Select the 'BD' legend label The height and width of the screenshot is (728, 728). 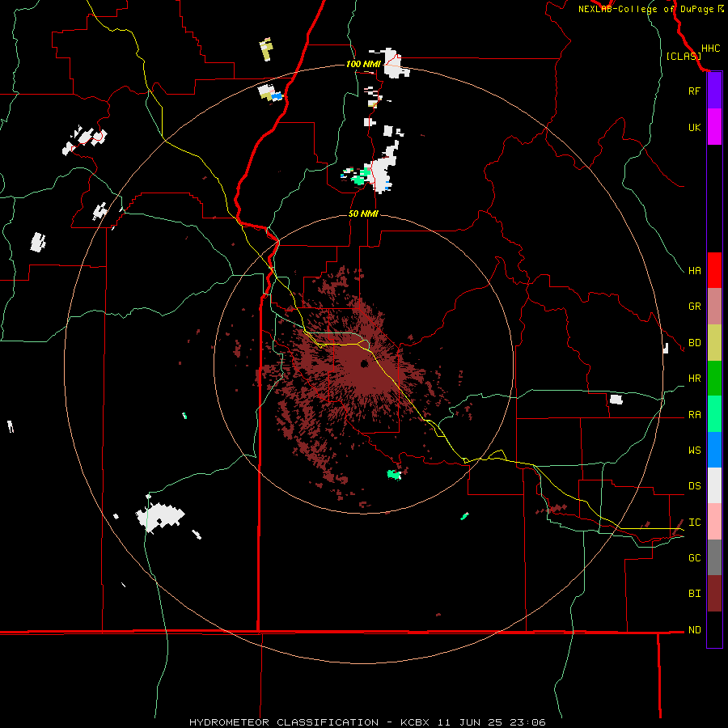pyautogui.click(x=694, y=343)
